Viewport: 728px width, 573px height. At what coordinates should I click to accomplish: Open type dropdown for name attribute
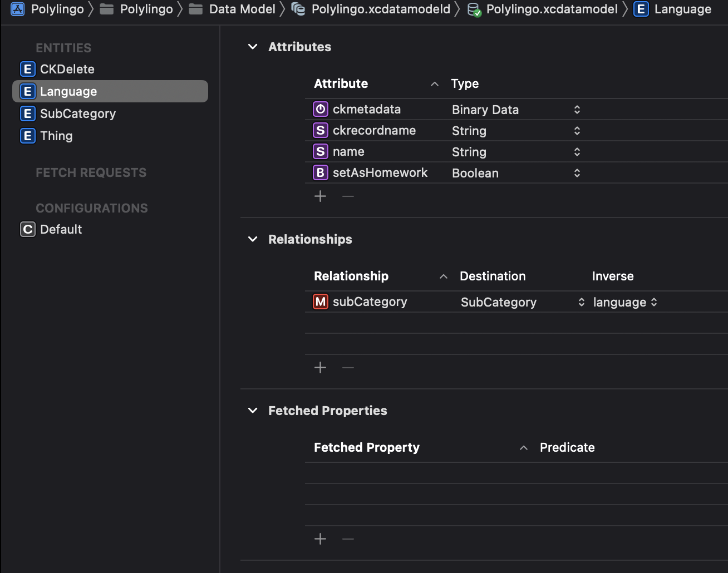click(577, 152)
